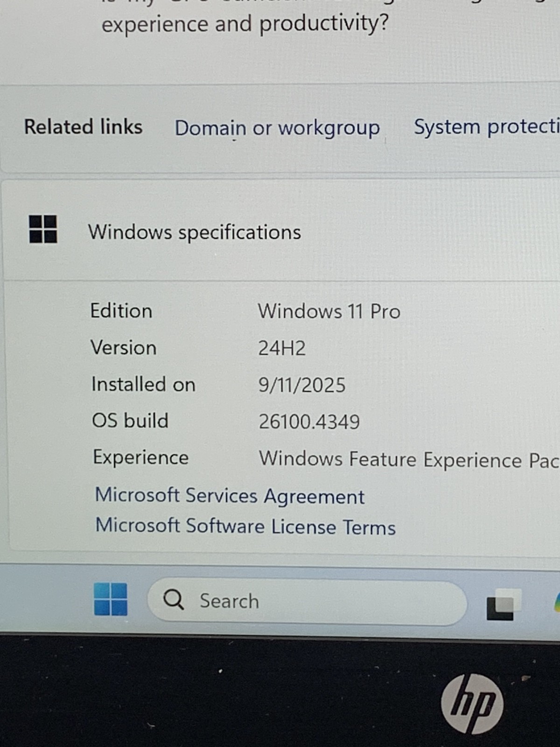The image size is (560, 747).
Task: Select the 'Windows 11 Pro' edition text
Action: (329, 311)
